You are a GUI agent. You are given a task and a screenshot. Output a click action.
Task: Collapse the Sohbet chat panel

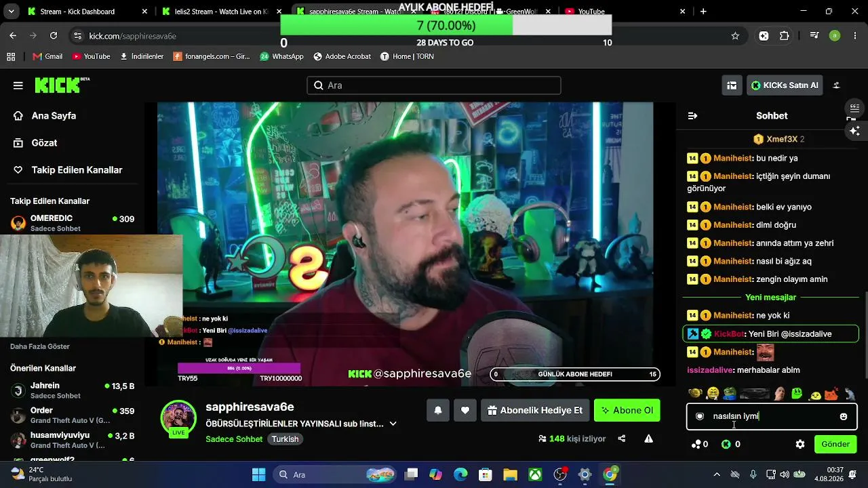(692, 116)
